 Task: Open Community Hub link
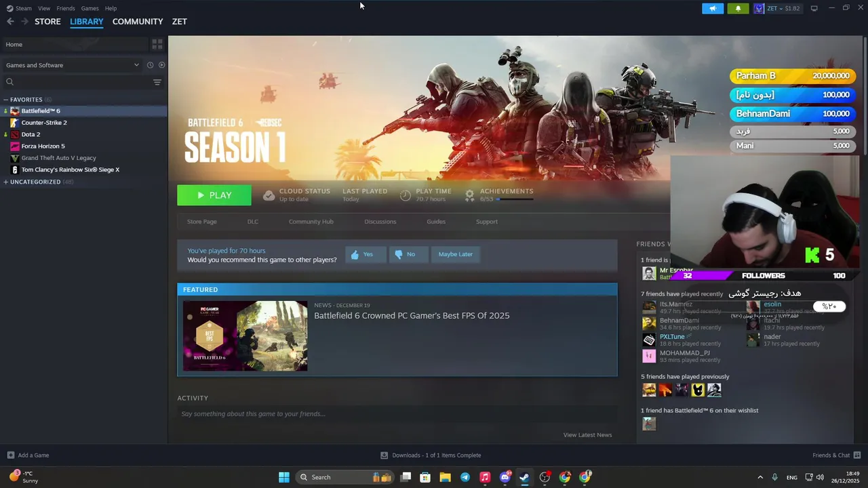pyautogui.click(x=311, y=222)
